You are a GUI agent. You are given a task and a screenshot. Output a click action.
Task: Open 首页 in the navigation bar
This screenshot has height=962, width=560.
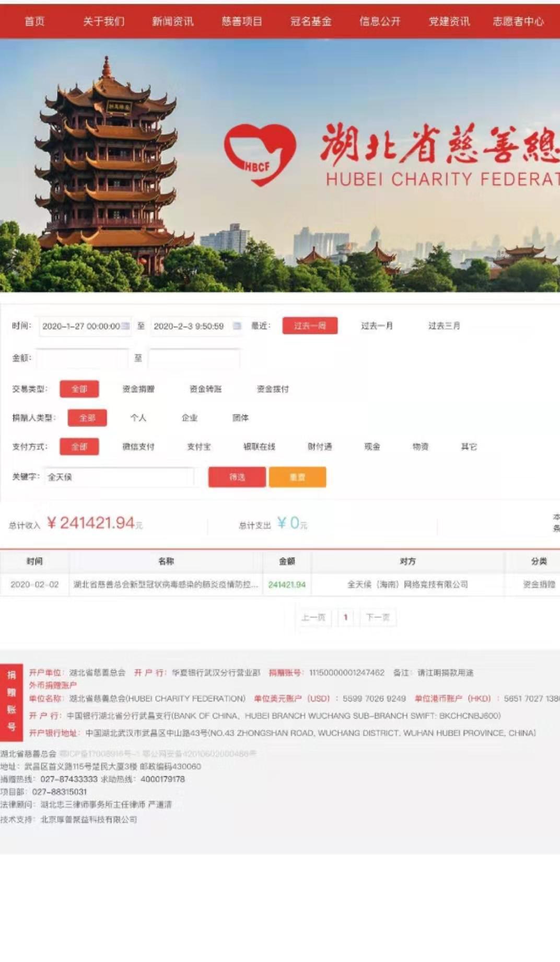[35, 21]
